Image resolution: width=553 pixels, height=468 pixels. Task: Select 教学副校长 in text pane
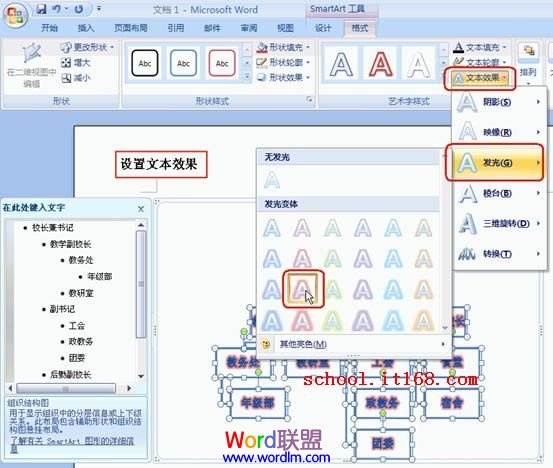click(71, 244)
